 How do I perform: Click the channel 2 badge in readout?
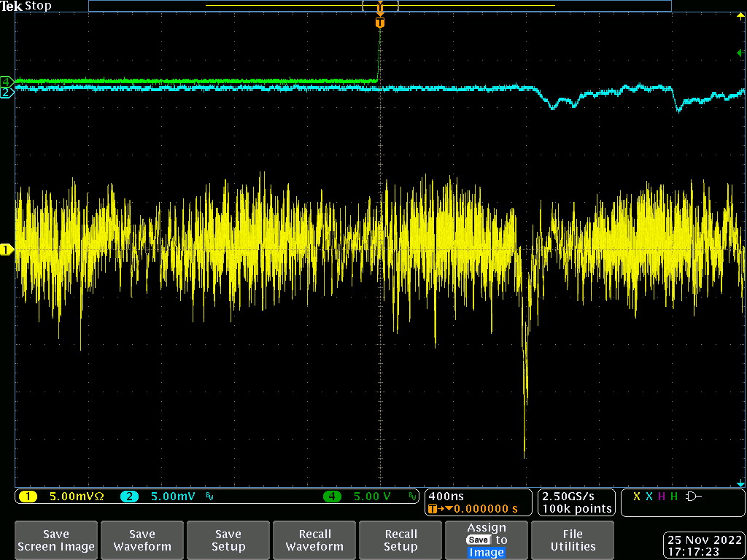click(x=129, y=497)
